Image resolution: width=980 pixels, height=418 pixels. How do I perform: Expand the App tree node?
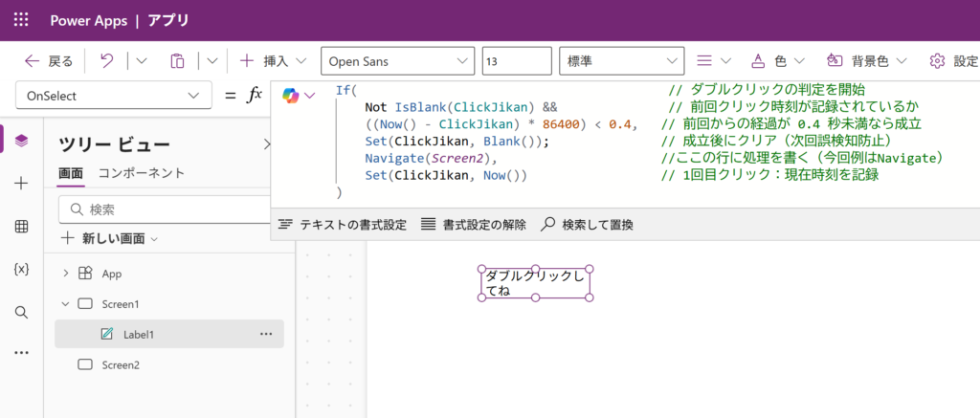tap(66, 274)
